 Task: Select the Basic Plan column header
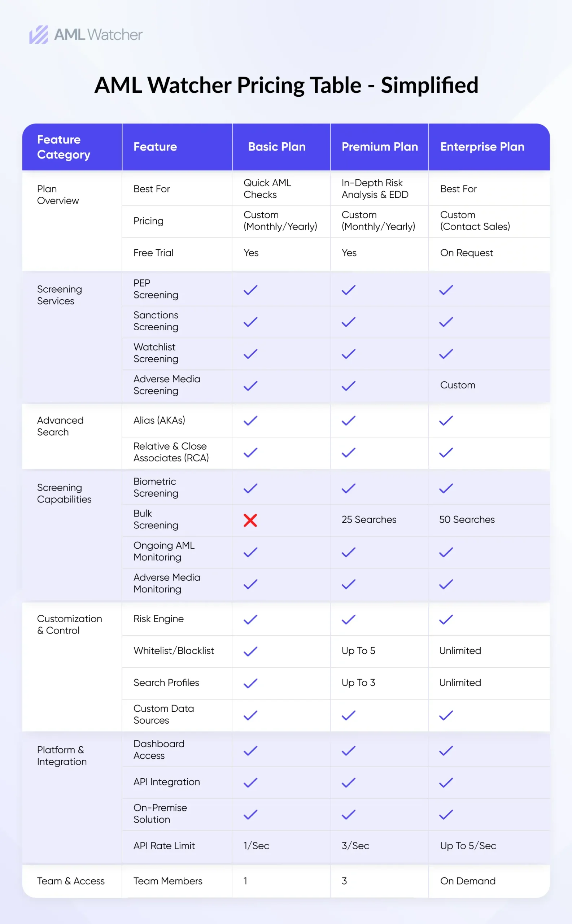(276, 147)
